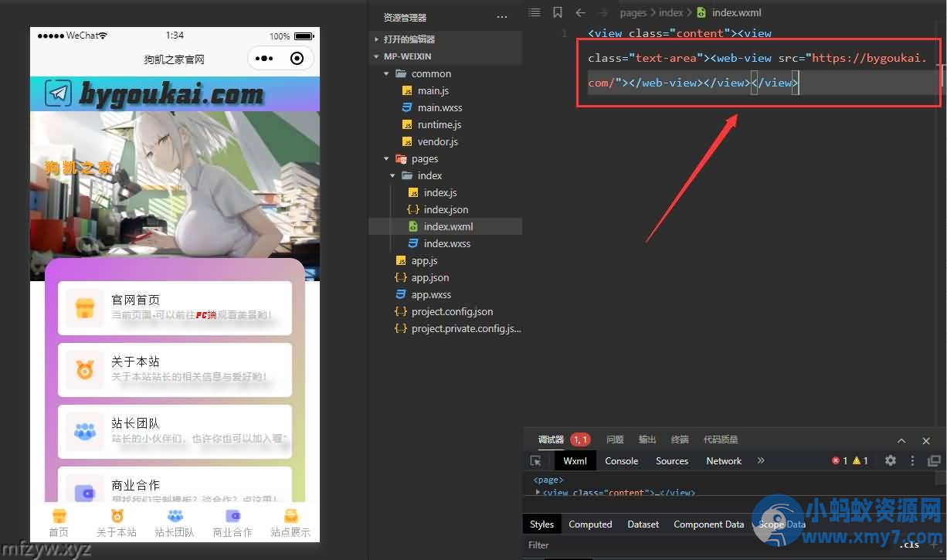The width and height of the screenshot is (947, 560).
Task: Select the <page> node in the Wxml tree
Action: pos(548,480)
